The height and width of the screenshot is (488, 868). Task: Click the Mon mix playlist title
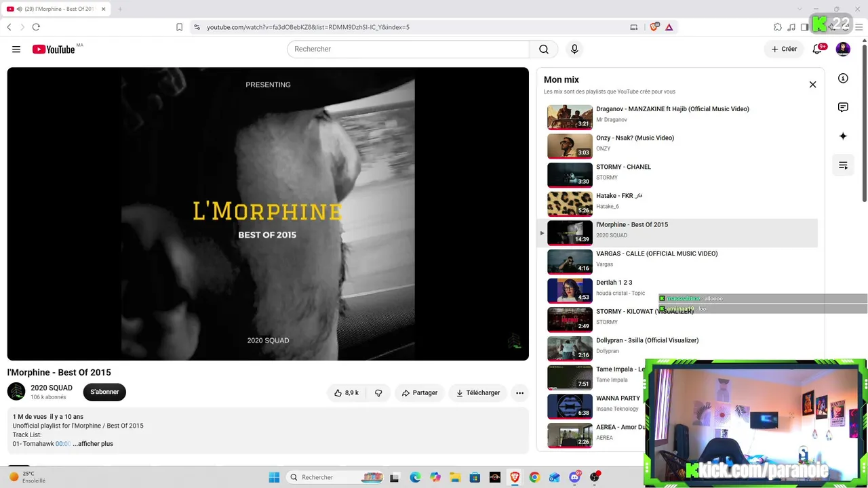pos(561,79)
